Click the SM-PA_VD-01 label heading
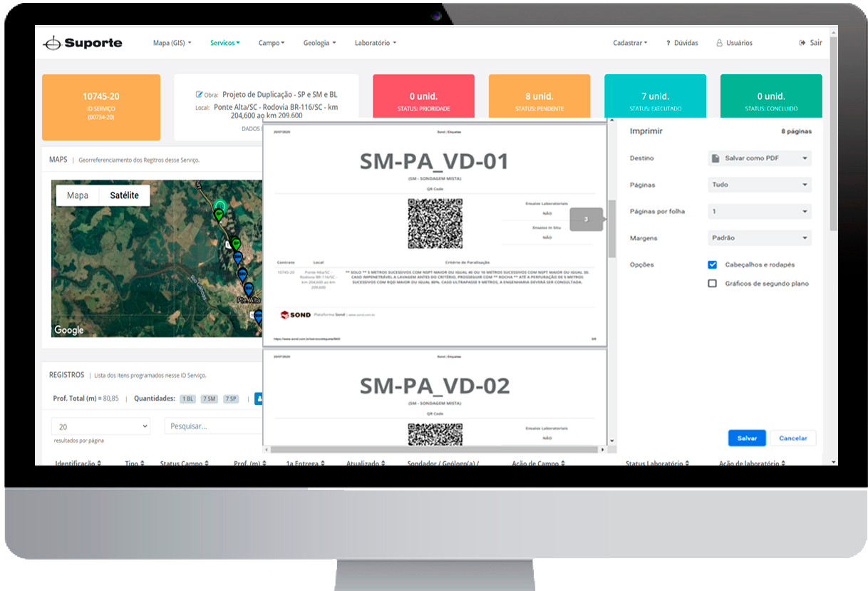This screenshot has width=868, height=591. click(435, 162)
